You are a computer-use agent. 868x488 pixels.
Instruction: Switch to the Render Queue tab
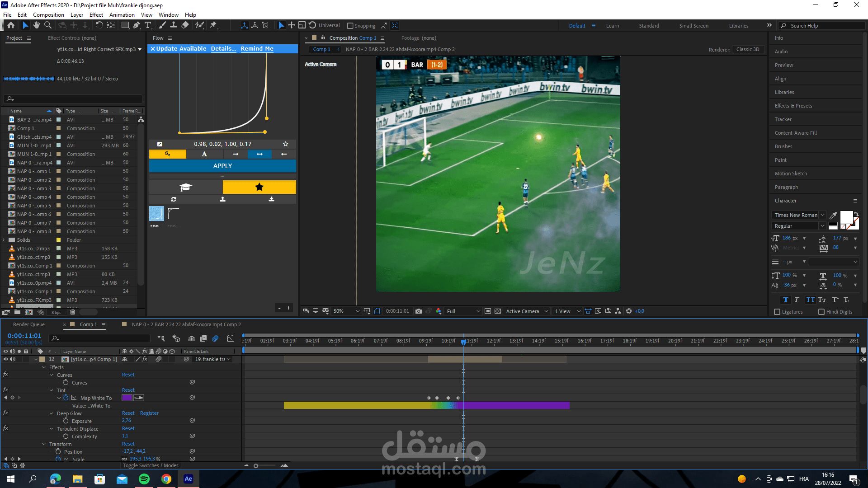(29, 324)
